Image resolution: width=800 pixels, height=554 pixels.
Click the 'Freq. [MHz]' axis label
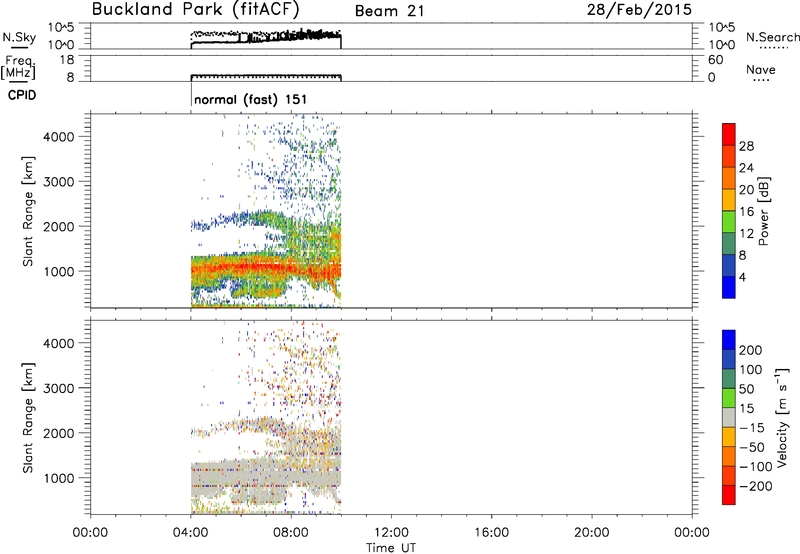point(19,68)
